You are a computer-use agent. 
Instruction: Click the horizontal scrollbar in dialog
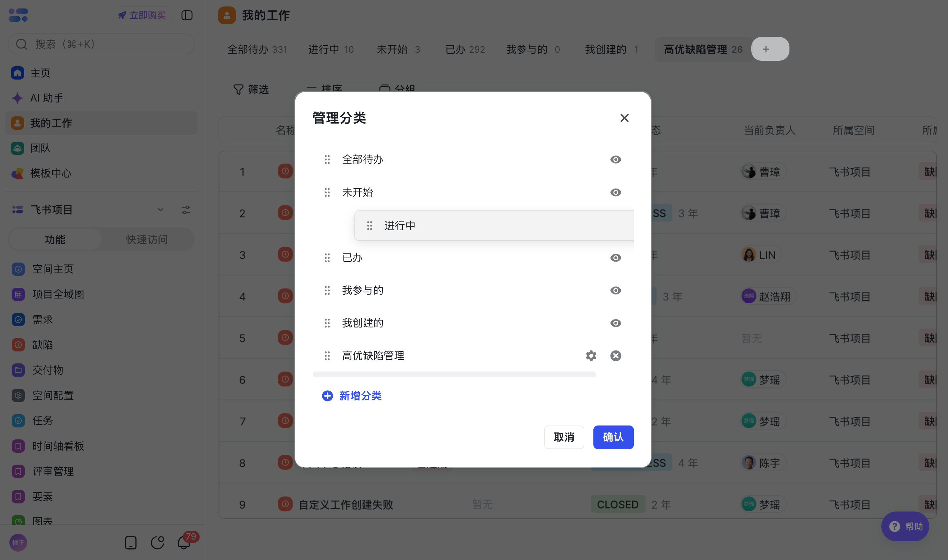point(454,374)
